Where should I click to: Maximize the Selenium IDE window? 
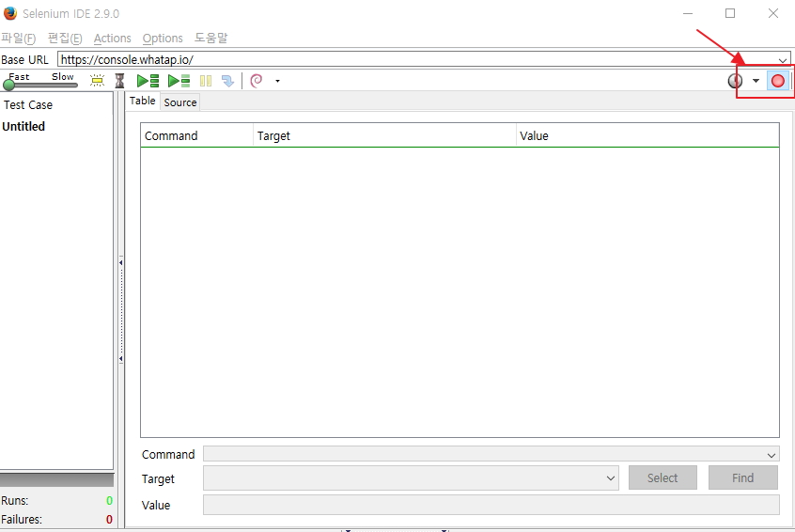(x=730, y=13)
